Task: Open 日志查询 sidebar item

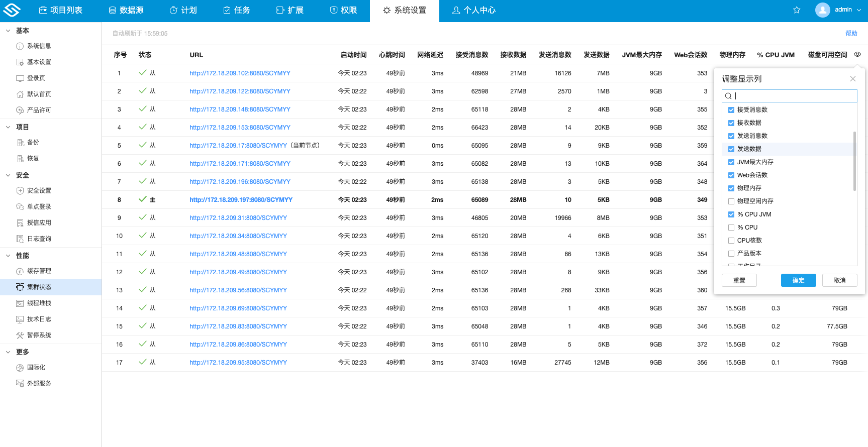Action: (x=39, y=239)
